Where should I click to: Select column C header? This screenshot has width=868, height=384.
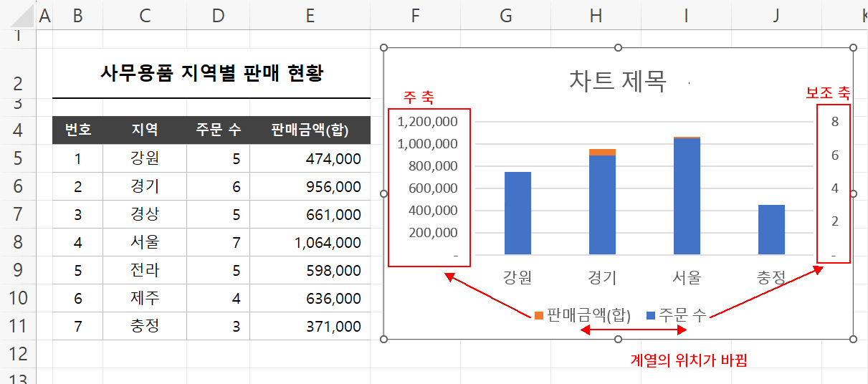145,15
